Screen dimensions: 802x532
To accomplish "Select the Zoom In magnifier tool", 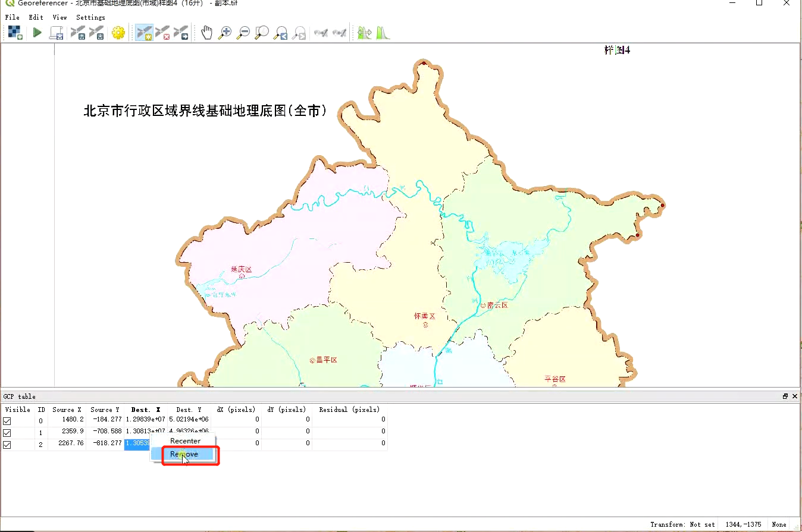I will [225, 33].
